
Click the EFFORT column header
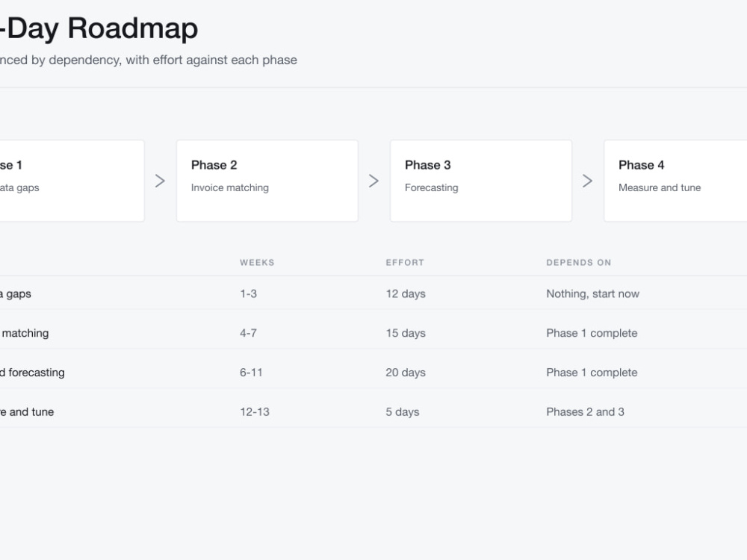(x=405, y=262)
